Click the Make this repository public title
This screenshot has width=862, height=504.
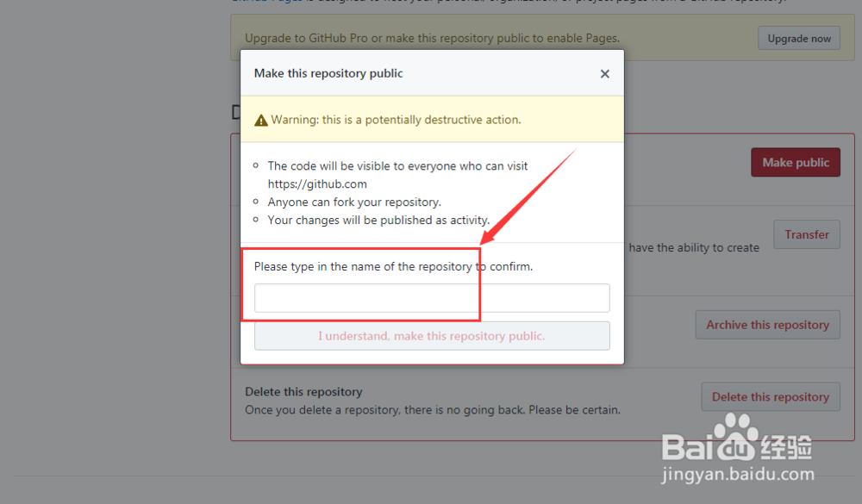[328, 73]
